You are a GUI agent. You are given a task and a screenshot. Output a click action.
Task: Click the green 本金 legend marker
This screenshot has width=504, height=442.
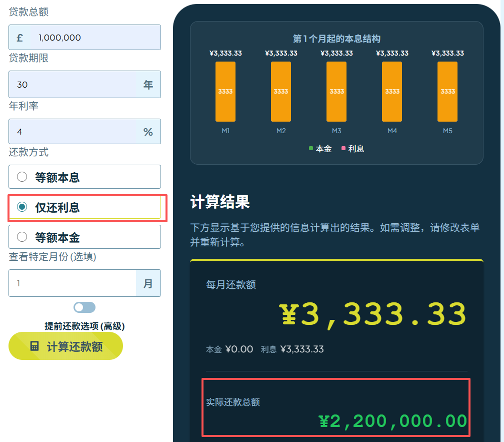[310, 148]
